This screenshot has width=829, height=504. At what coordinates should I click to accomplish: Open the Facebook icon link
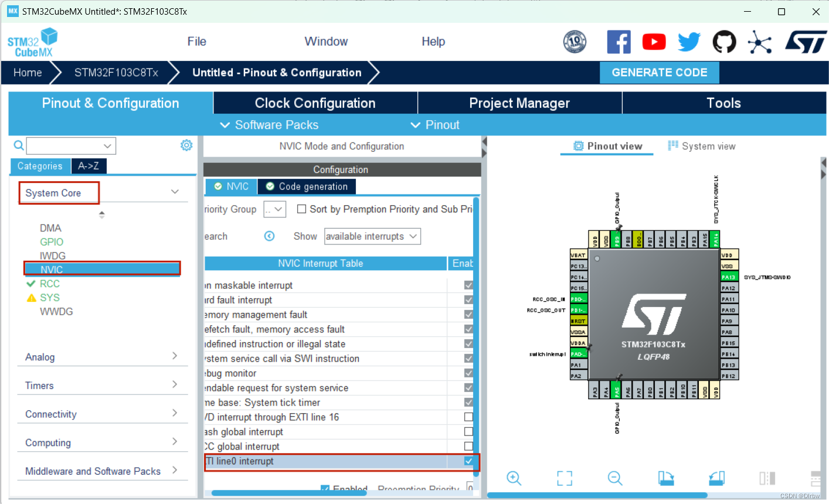click(619, 42)
